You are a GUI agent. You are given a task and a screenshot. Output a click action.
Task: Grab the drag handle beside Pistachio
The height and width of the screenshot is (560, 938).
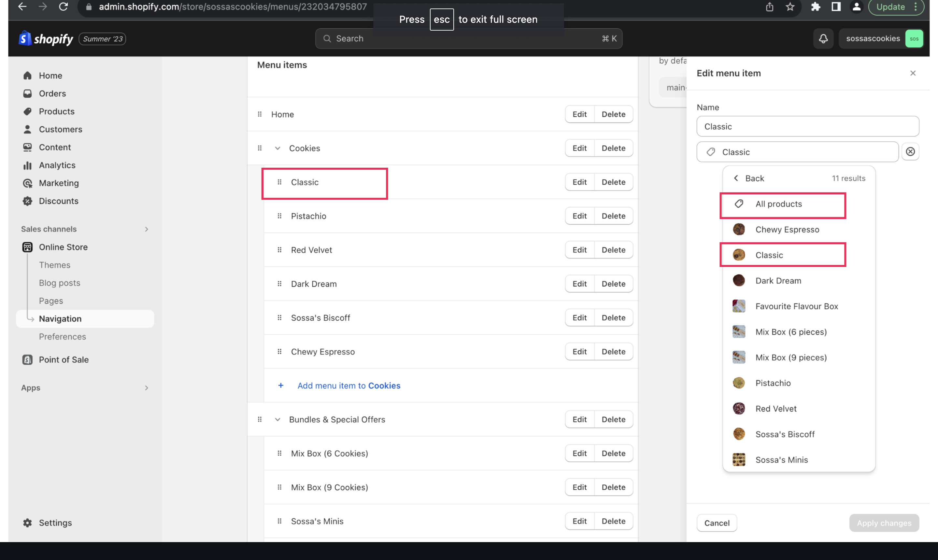[279, 216]
